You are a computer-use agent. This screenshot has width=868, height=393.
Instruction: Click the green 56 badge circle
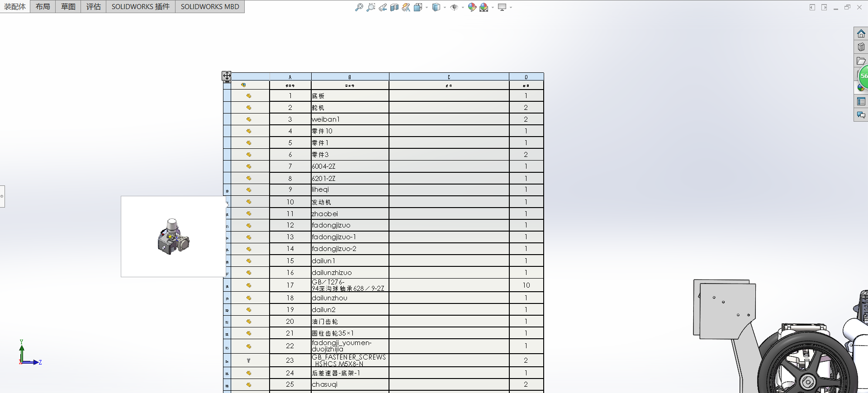coord(863,76)
